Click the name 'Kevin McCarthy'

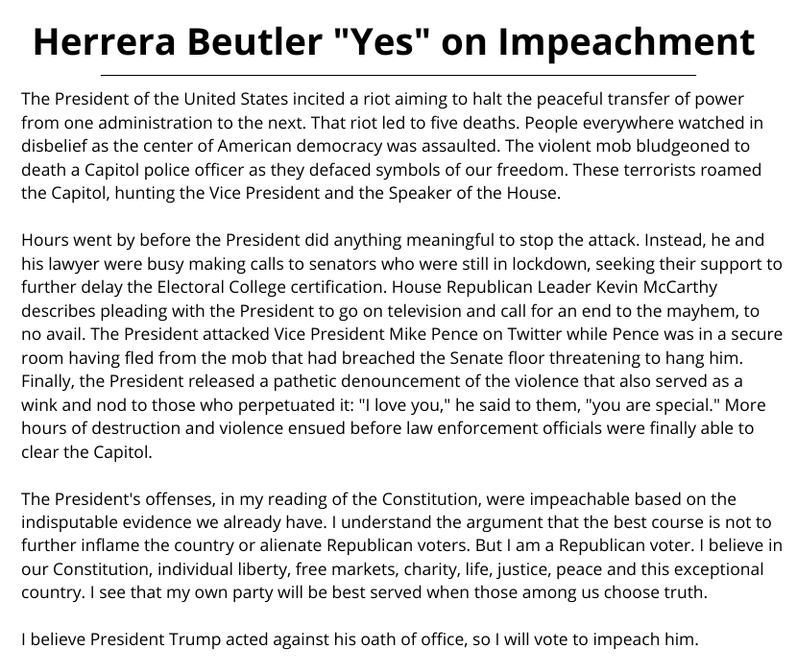[x=656, y=287]
